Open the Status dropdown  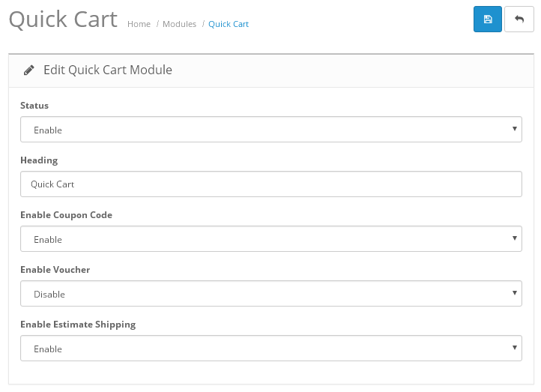click(270, 130)
